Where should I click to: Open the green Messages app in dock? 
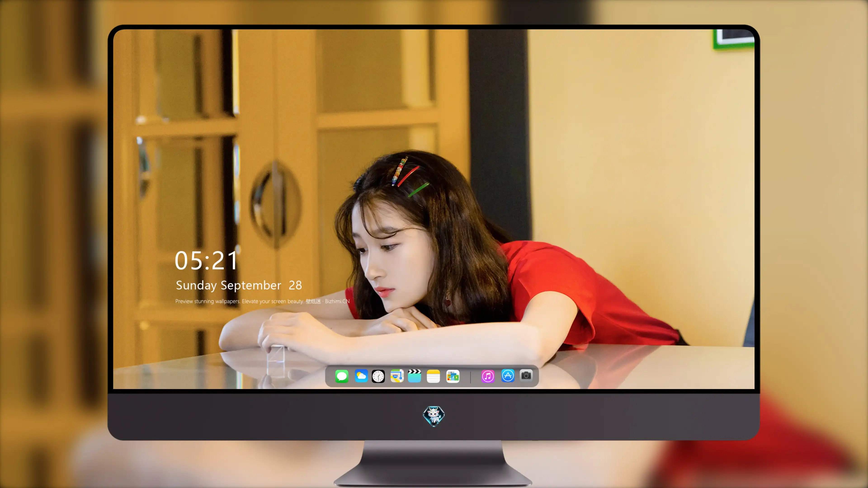tap(342, 376)
